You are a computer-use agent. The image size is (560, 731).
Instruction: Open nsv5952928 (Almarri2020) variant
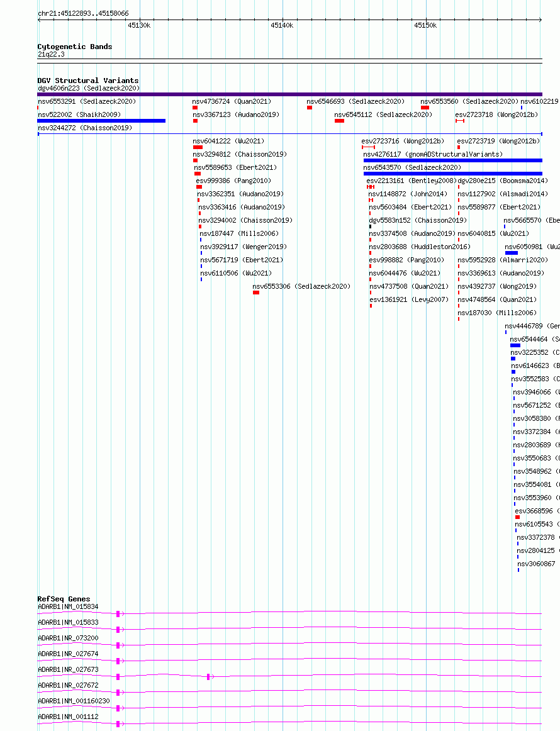503,260
